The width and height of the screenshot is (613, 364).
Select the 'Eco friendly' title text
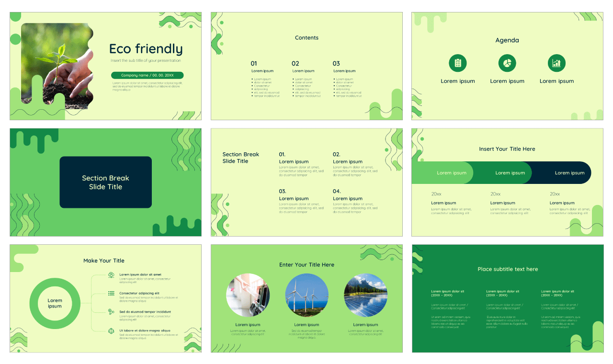146,49
